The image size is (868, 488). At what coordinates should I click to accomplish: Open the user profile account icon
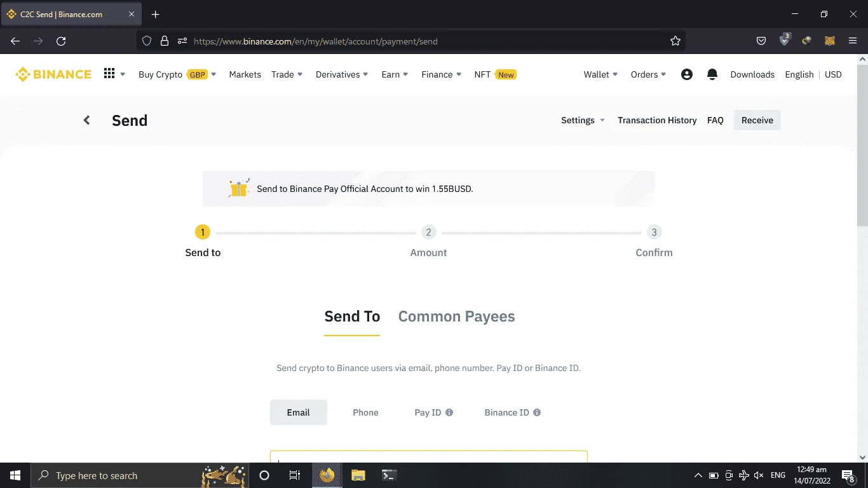pos(687,74)
